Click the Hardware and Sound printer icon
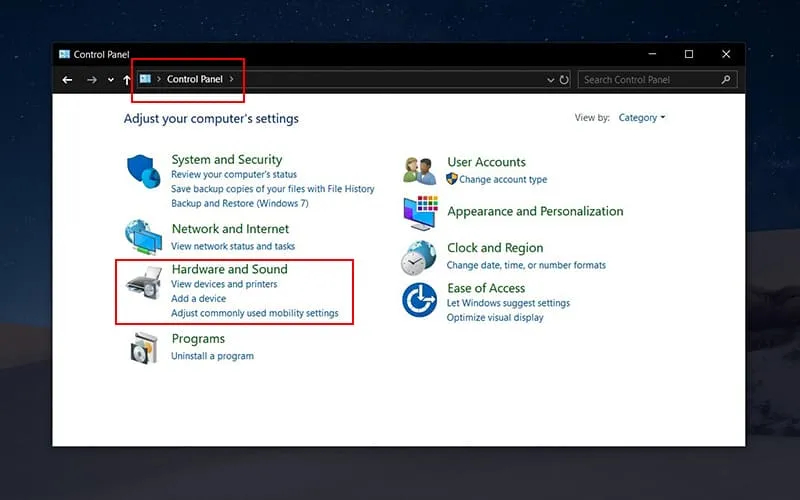800x500 pixels. 144,285
